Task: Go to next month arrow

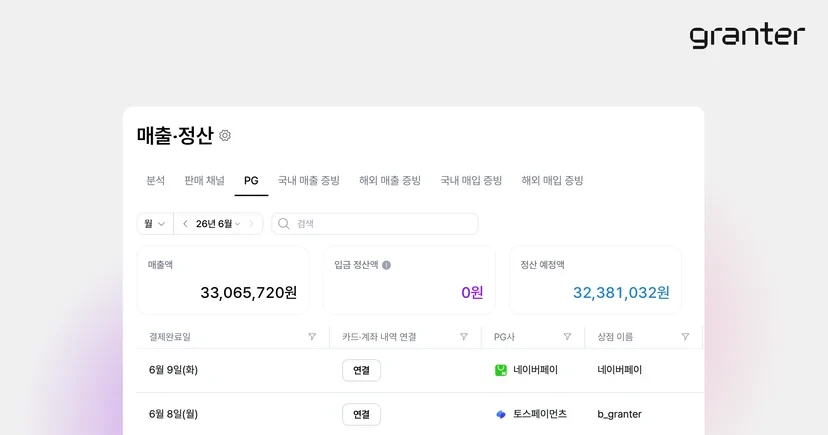Action: 251,224
